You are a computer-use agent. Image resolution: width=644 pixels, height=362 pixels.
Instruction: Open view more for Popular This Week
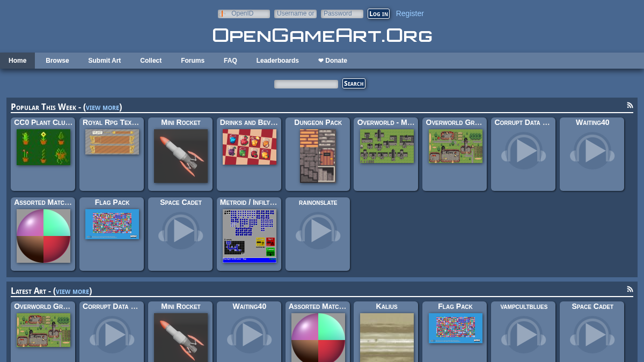point(103,107)
